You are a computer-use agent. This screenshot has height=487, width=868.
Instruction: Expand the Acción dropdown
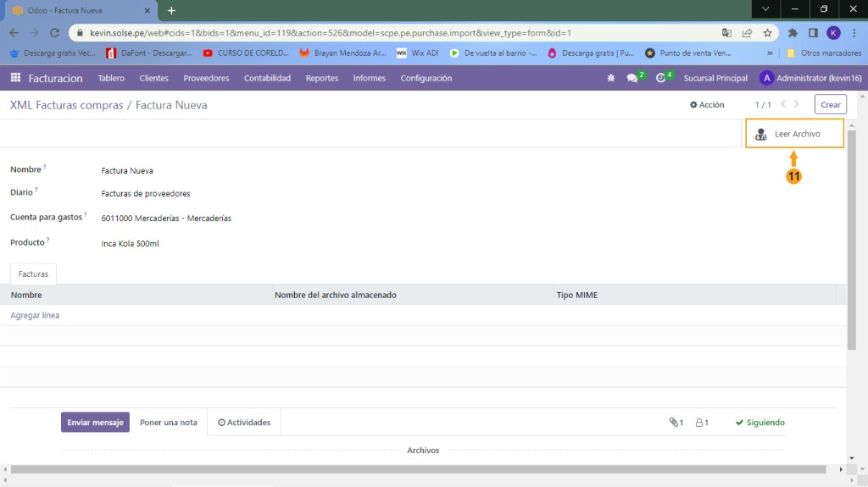pyautogui.click(x=707, y=105)
